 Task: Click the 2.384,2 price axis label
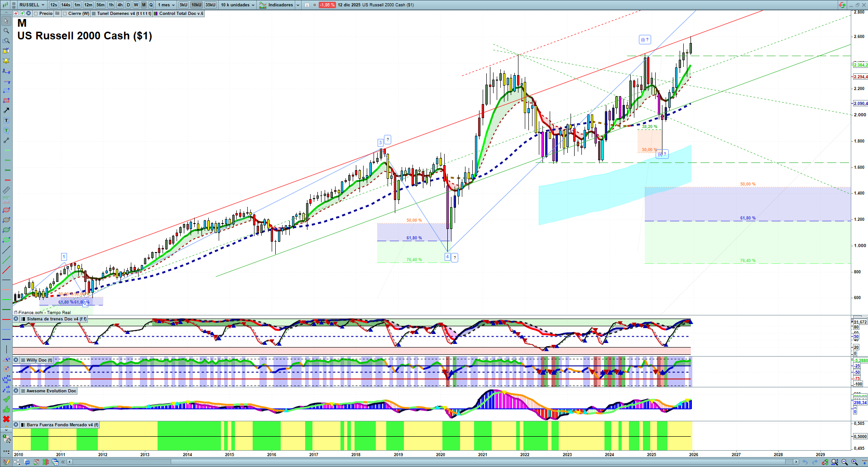tap(860, 65)
